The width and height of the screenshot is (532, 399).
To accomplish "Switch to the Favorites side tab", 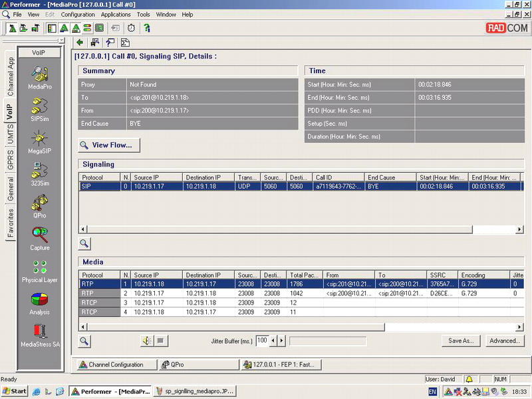I will click(11, 223).
